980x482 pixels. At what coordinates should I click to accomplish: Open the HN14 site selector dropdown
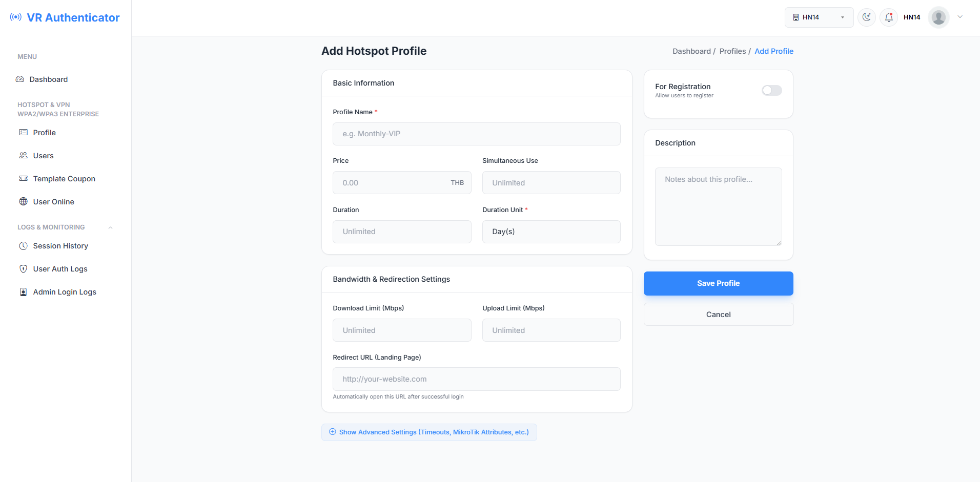pos(819,17)
